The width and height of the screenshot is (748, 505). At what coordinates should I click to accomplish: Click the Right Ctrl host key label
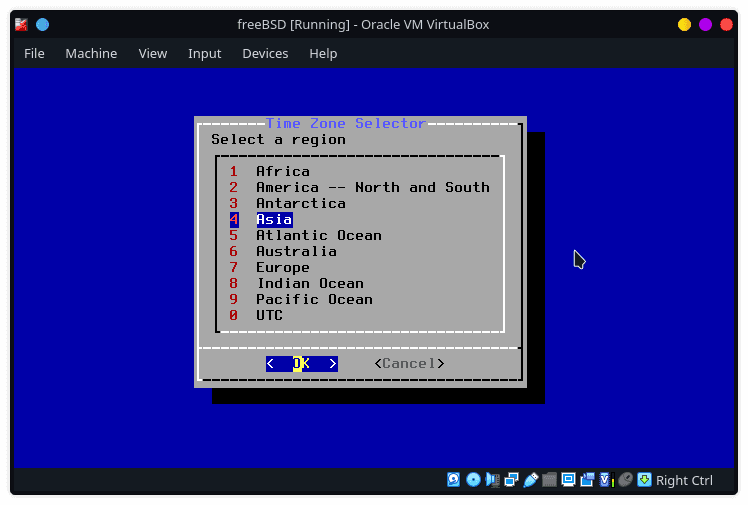click(684, 480)
